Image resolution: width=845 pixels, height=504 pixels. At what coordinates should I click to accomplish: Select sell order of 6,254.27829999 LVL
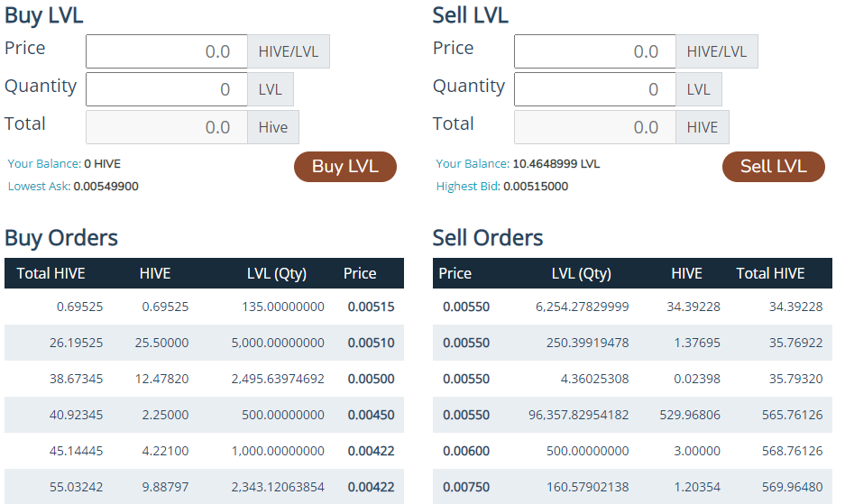click(x=632, y=307)
